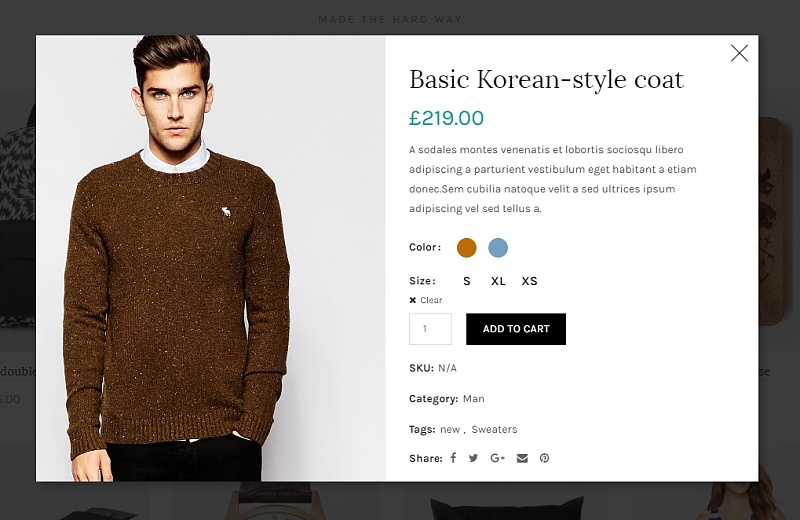Clear the selected product options
800x520 pixels.
pyautogui.click(x=426, y=300)
